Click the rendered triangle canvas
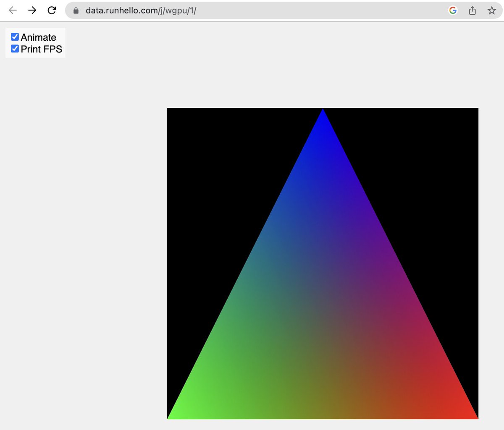This screenshot has height=430, width=504. point(323,263)
